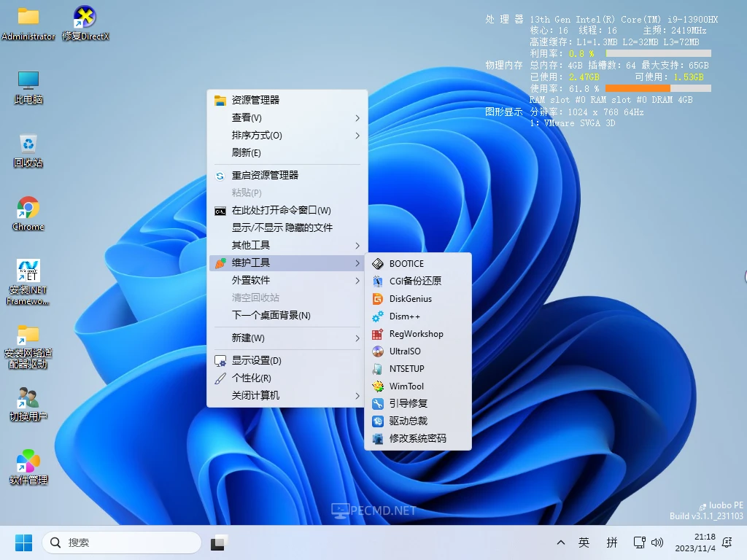Select the highlighted 维护工具 menu entry
Viewport: 747px width, 560px height.
[x=287, y=262]
